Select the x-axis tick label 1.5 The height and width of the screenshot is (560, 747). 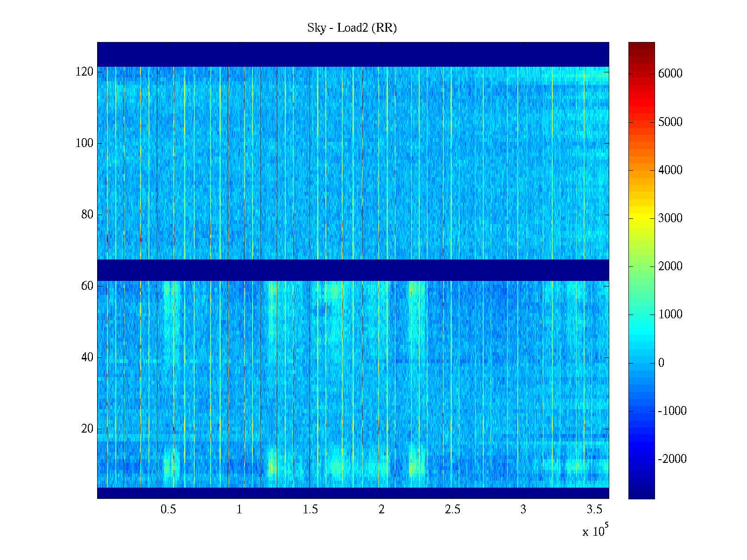(310, 510)
